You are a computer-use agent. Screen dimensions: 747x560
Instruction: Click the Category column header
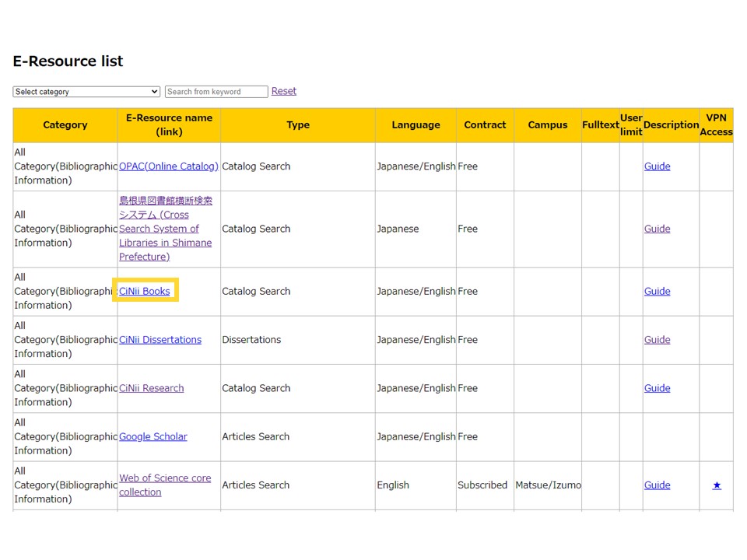coord(65,125)
